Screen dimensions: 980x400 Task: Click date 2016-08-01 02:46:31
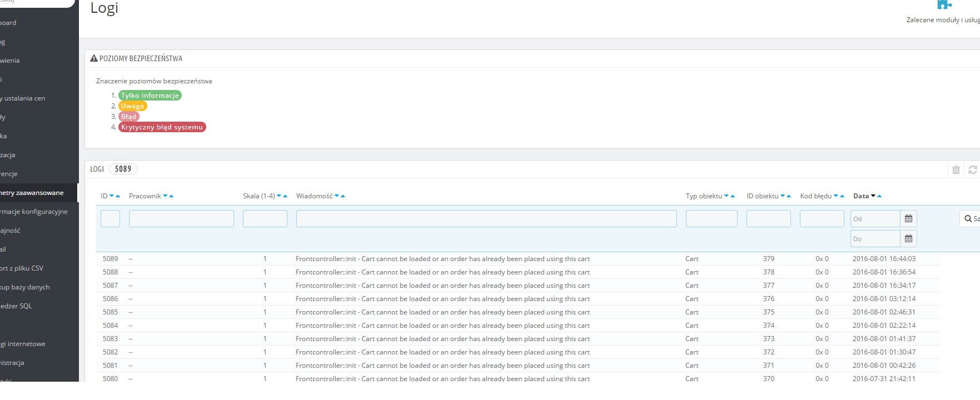(x=884, y=312)
